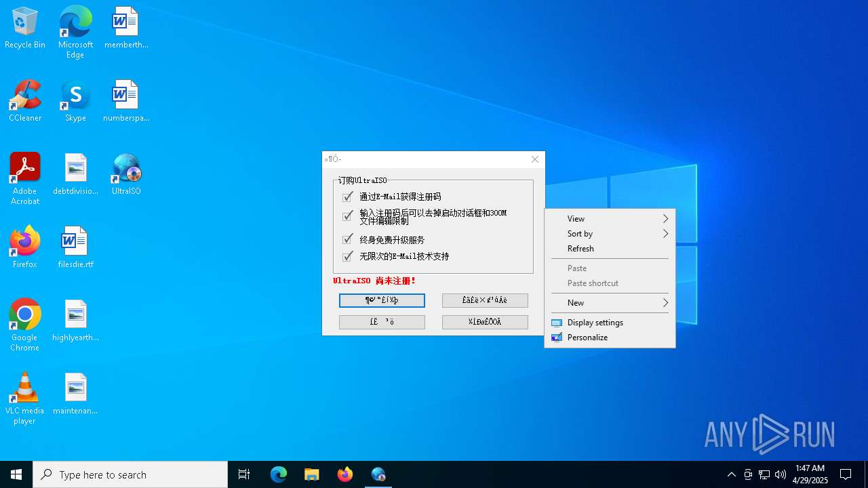This screenshot has width=868, height=488.
Task: Click the taskbar search box
Action: [x=130, y=474]
